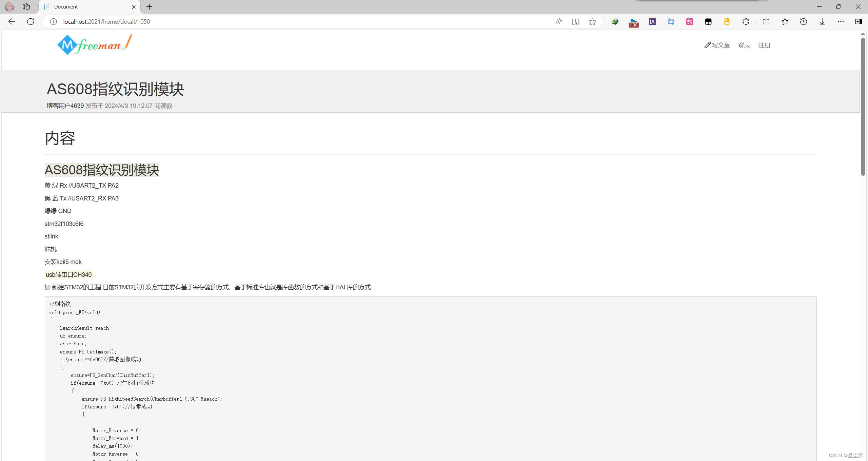Select the Document tab

pos(90,7)
